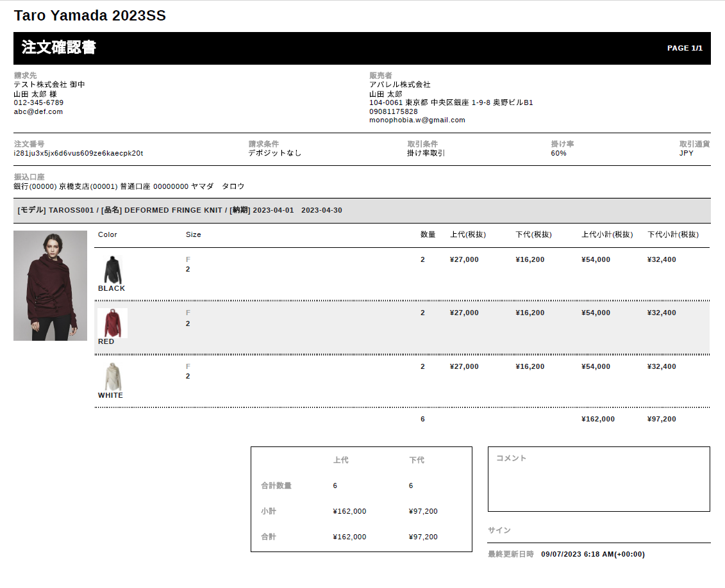Click the 小計 row value ¥162,000 in summary

349,511
